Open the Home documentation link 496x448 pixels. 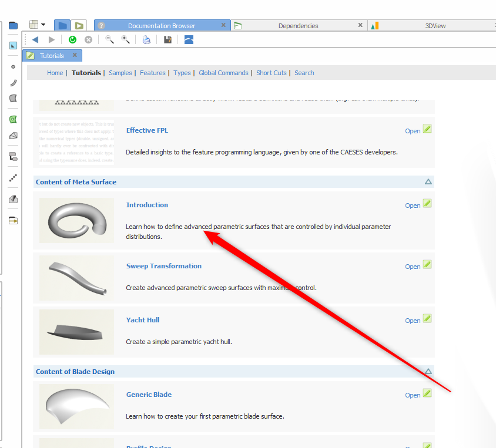(55, 73)
